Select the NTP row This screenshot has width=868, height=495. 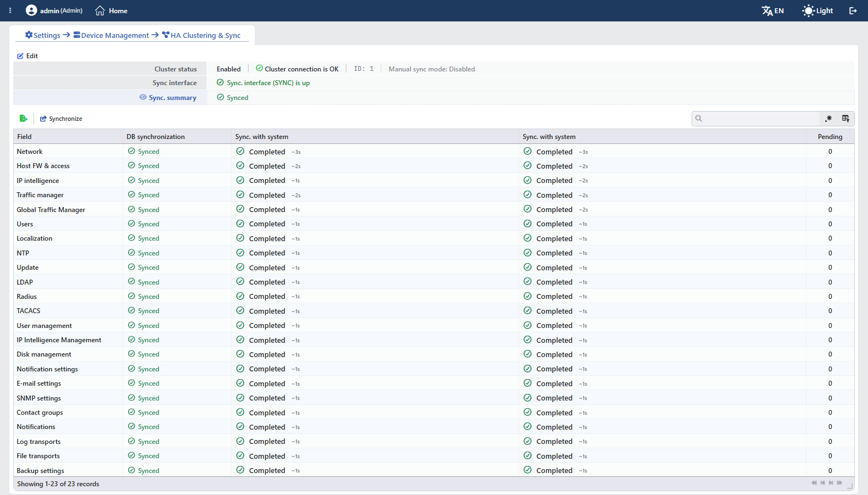[434, 253]
